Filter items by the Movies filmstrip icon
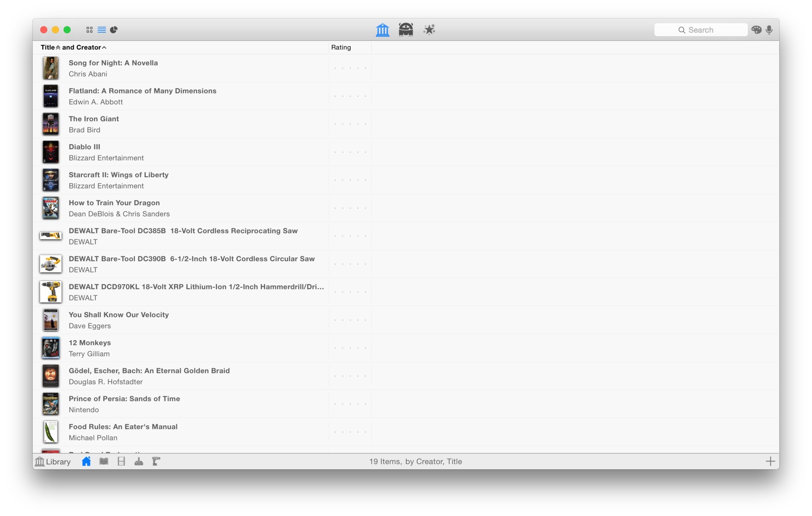The width and height of the screenshot is (812, 516). point(121,461)
